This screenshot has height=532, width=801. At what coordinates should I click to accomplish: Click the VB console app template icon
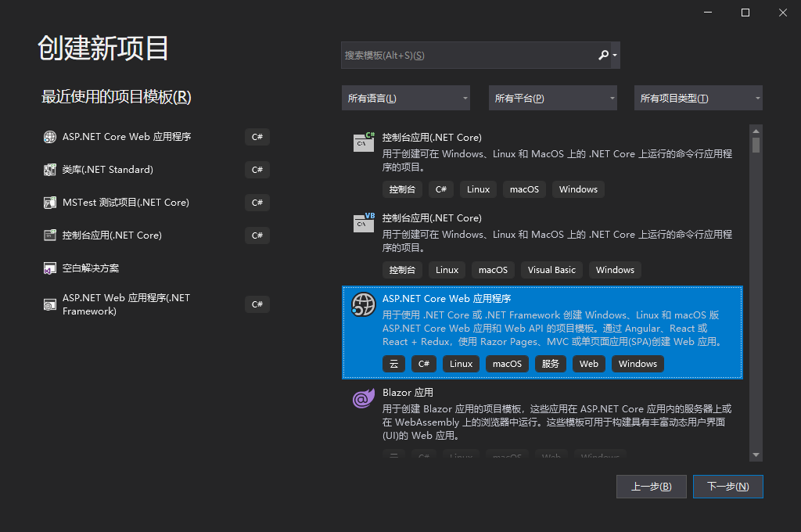tap(364, 222)
